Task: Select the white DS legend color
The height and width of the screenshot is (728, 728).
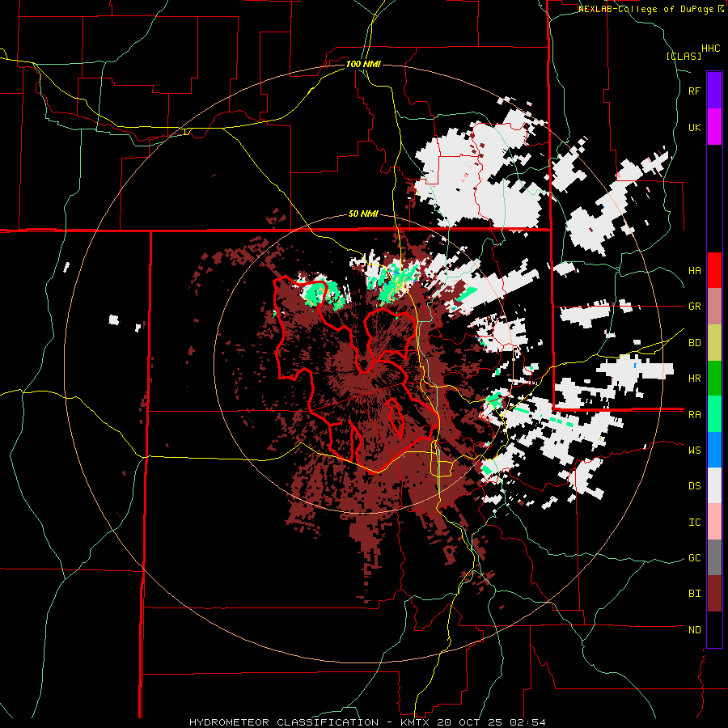Action: 714,486
